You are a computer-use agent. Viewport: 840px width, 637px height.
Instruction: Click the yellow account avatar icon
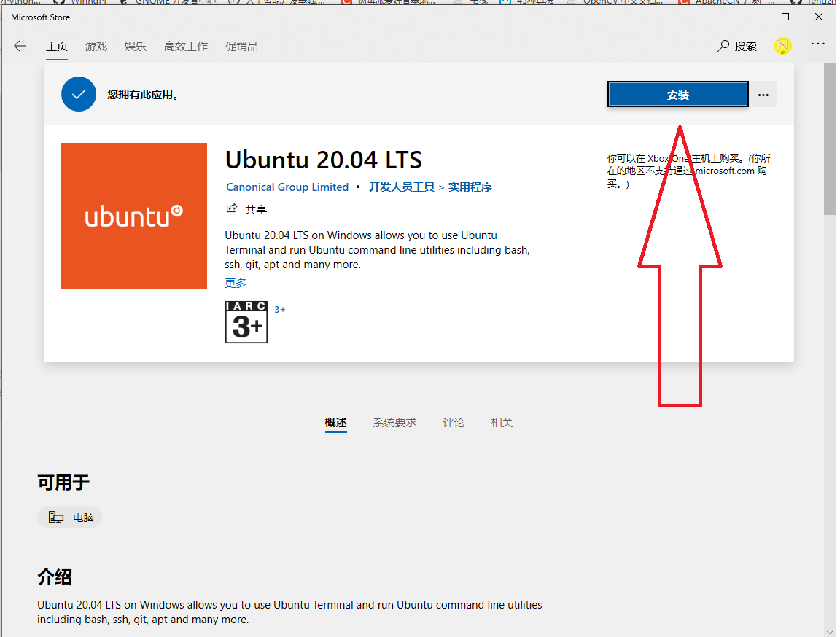pos(782,45)
